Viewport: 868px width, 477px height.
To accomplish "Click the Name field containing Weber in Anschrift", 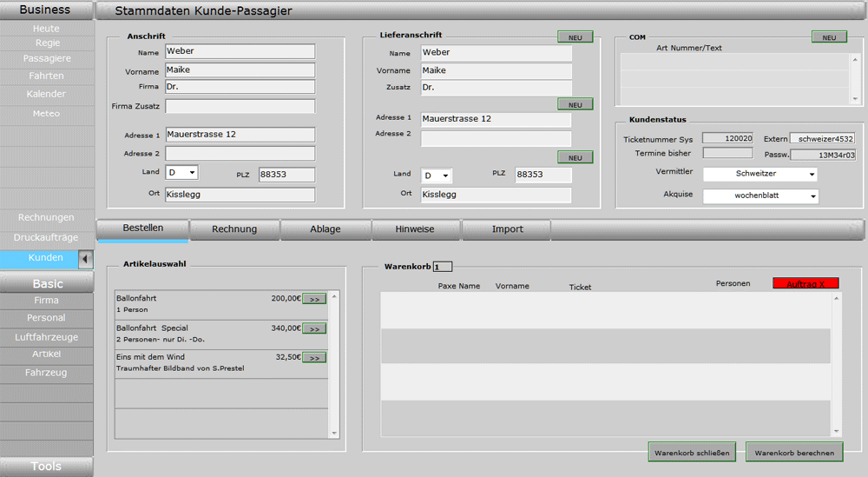I will point(240,51).
